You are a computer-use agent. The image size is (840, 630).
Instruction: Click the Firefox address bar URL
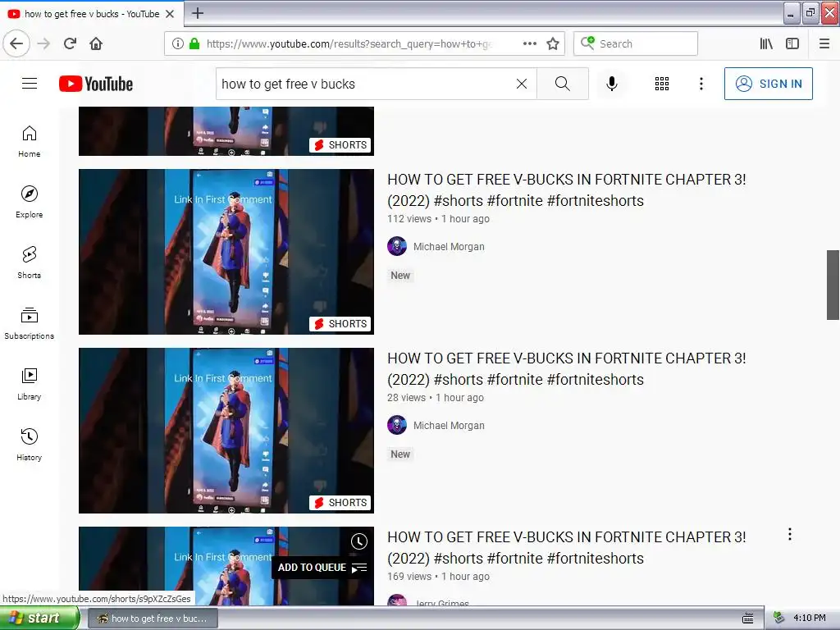tap(349, 43)
